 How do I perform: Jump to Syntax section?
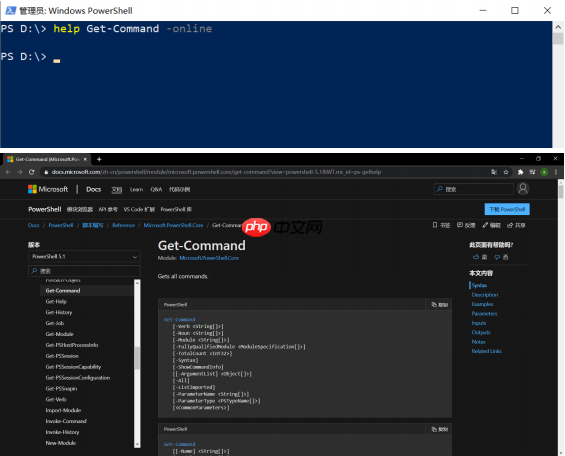pos(479,285)
